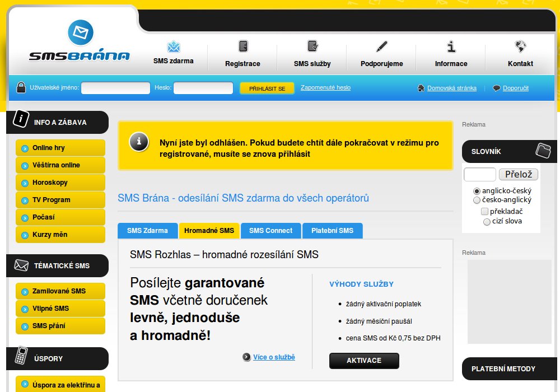
Task: Choose the cizí slova radio option
Action: [487, 221]
